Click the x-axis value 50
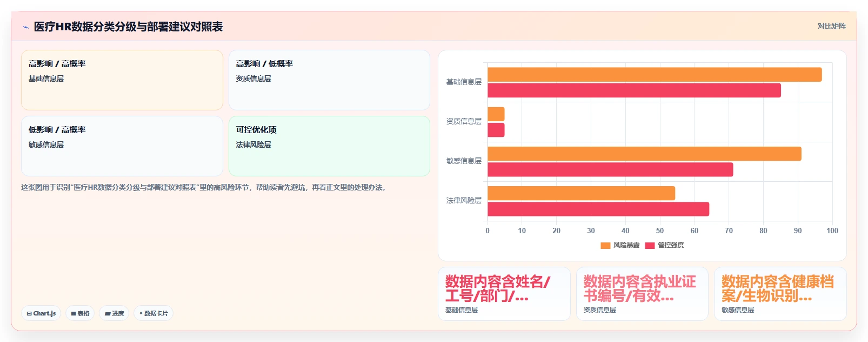Screen dimensions: 868x342 (660, 231)
